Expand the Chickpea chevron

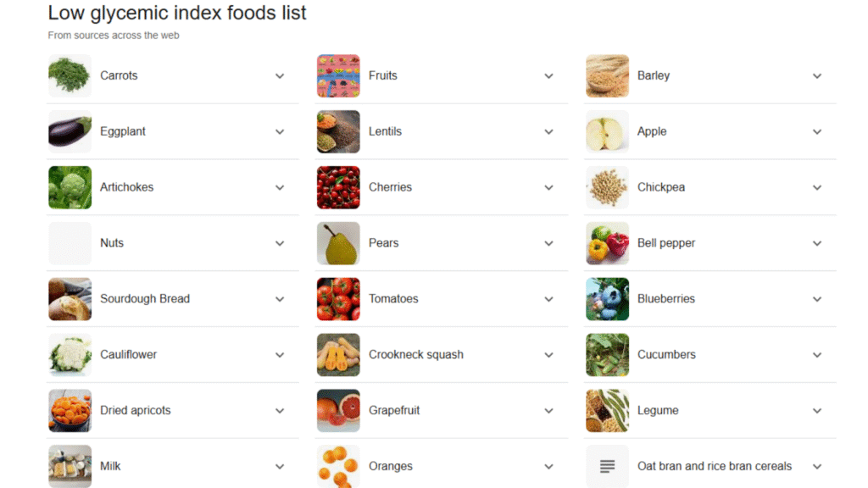click(x=817, y=188)
